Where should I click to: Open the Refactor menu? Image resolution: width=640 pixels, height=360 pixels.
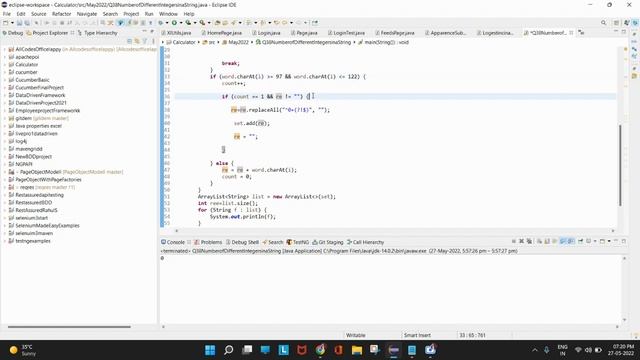[x=62, y=14]
